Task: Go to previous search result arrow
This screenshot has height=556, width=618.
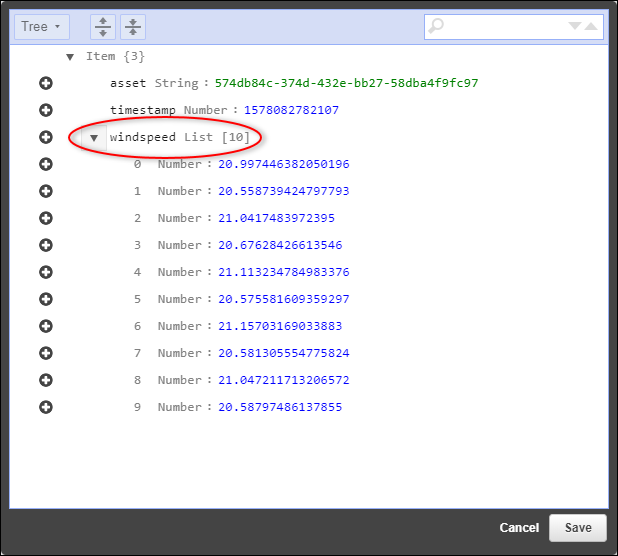Action: pyautogui.click(x=592, y=27)
